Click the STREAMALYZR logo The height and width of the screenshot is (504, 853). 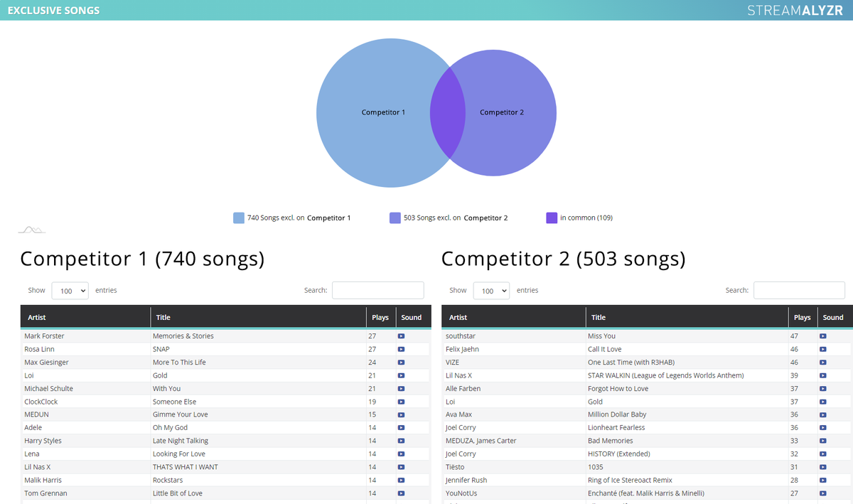click(x=795, y=11)
